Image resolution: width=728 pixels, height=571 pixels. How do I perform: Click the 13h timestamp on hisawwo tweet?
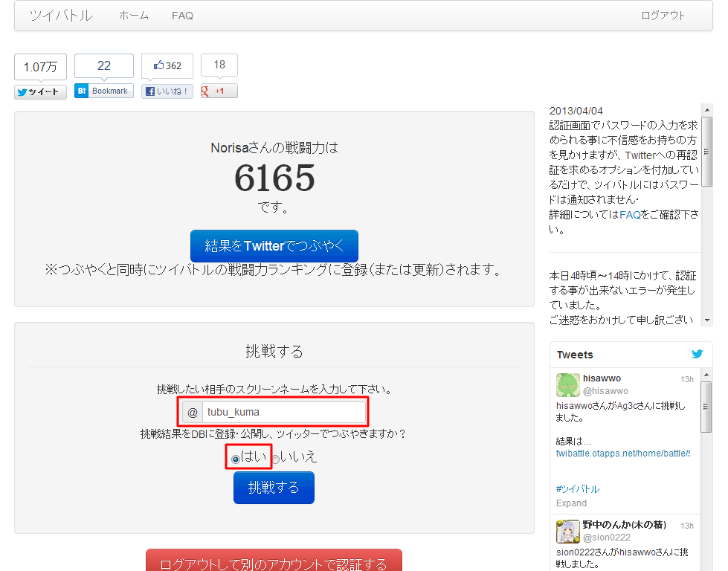pyautogui.click(x=687, y=379)
